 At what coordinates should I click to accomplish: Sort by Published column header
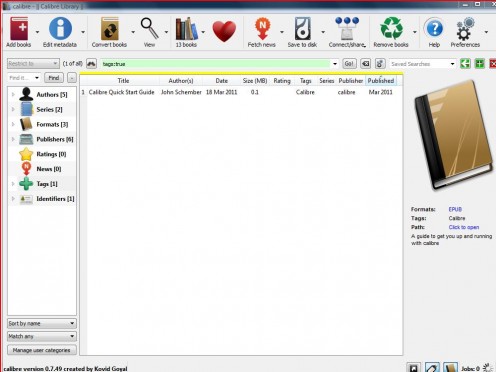click(381, 81)
